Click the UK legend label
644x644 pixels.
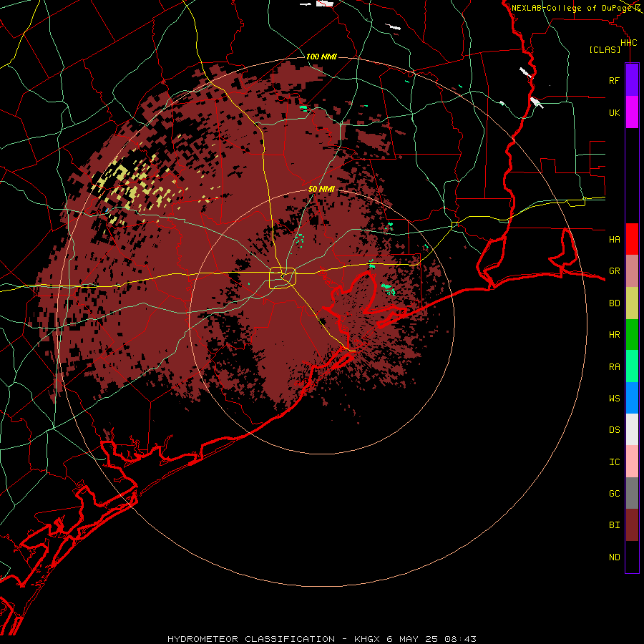point(614,112)
